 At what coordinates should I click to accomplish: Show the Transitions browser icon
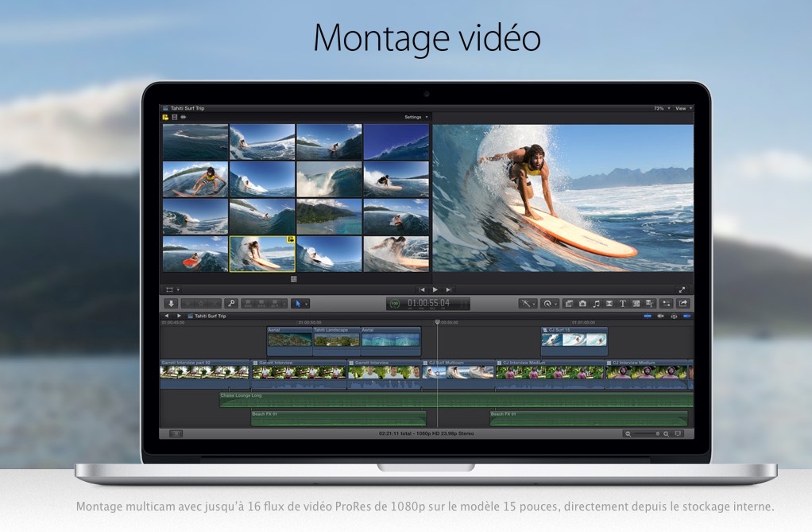(609, 303)
